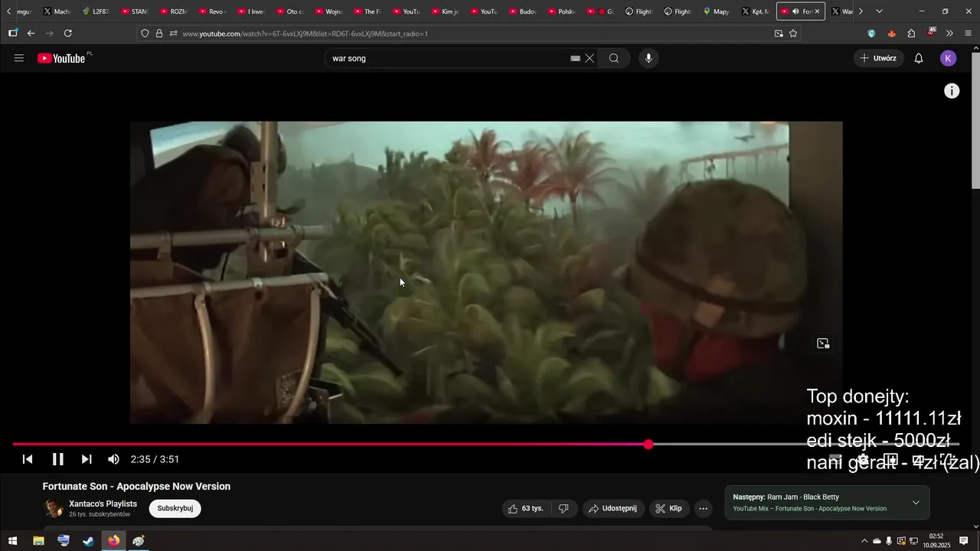Open YouTube notifications bell

coord(919,58)
